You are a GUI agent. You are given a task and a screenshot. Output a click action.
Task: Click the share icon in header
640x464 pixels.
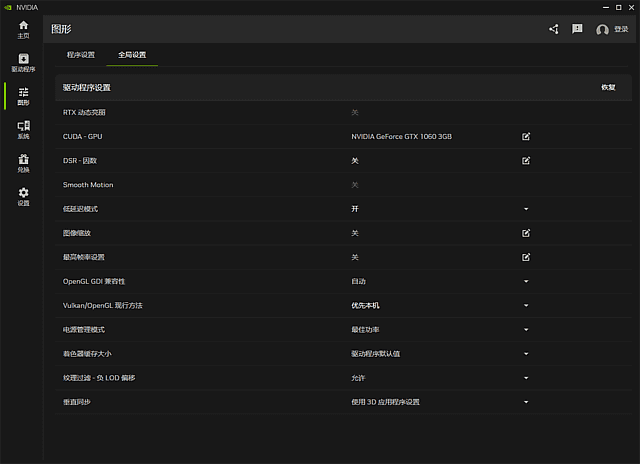pyautogui.click(x=553, y=29)
